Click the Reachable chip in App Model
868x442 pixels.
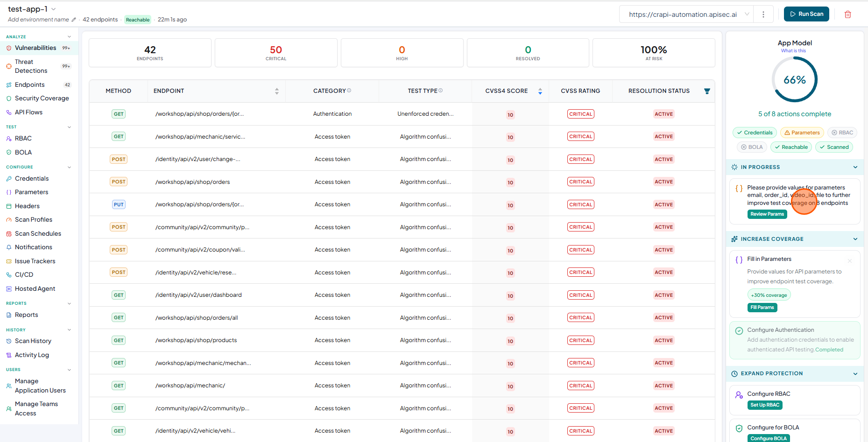click(x=791, y=147)
